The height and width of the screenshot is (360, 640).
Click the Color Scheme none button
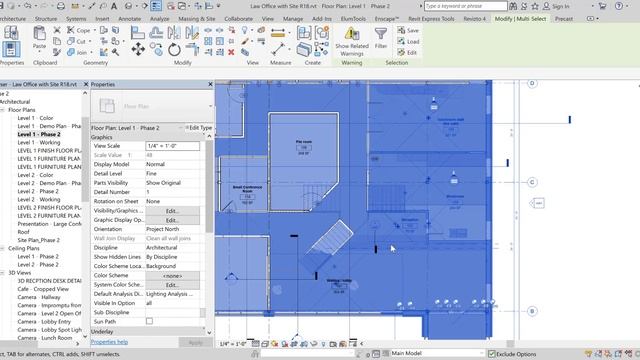pyautogui.click(x=172, y=276)
